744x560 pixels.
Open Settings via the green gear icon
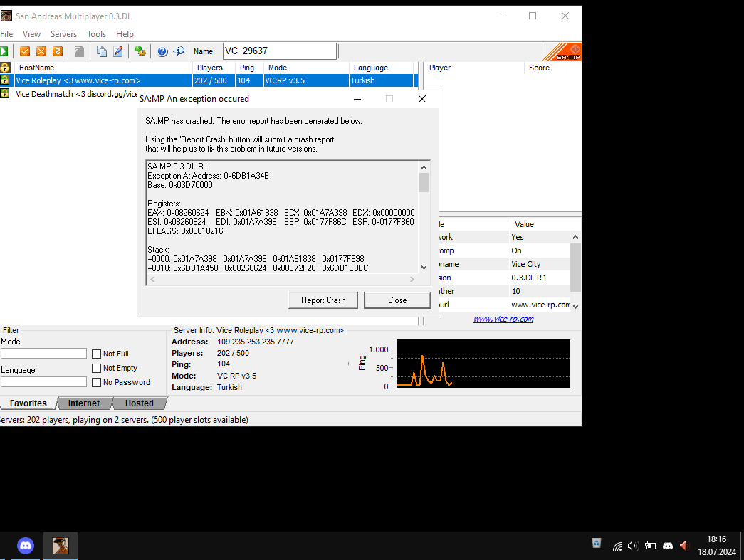pyautogui.click(x=140, y=51)
